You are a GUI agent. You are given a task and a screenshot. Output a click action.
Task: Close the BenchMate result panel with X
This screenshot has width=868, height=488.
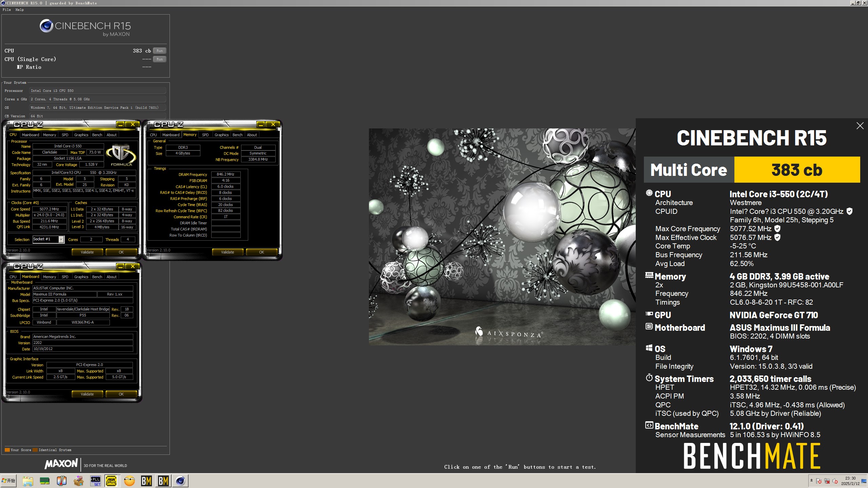click(860, 126)
